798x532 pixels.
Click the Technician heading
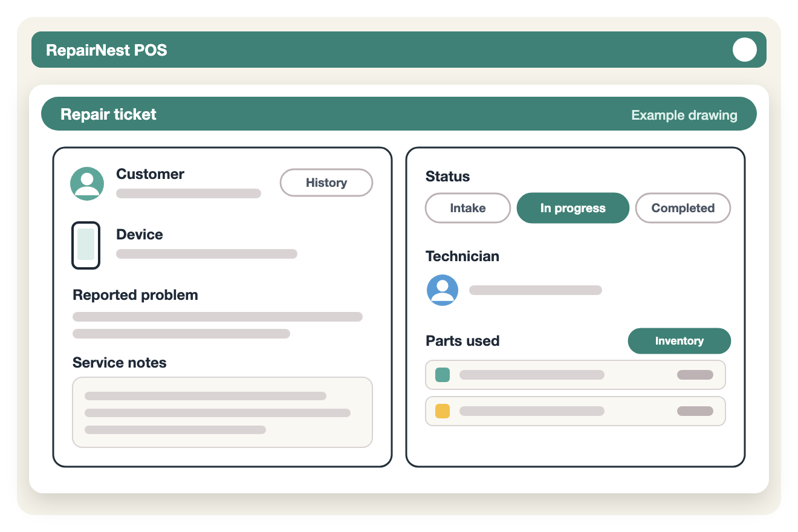point(462,256)
